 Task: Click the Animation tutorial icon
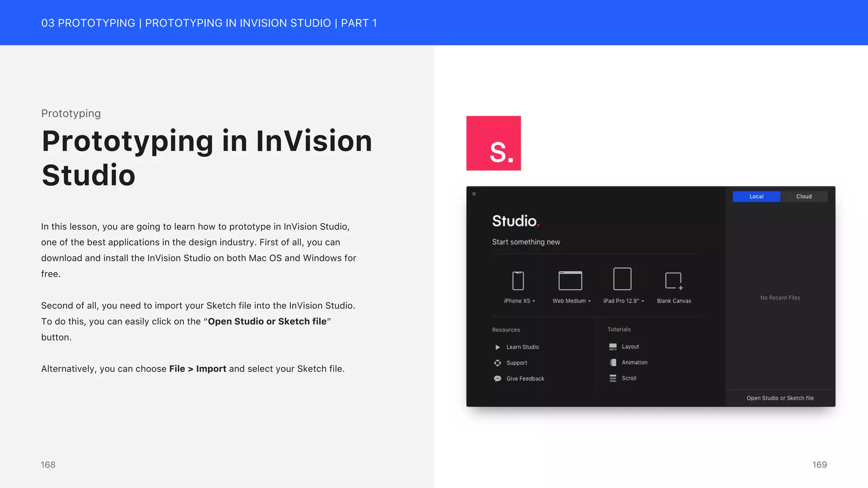coord(613,362)
